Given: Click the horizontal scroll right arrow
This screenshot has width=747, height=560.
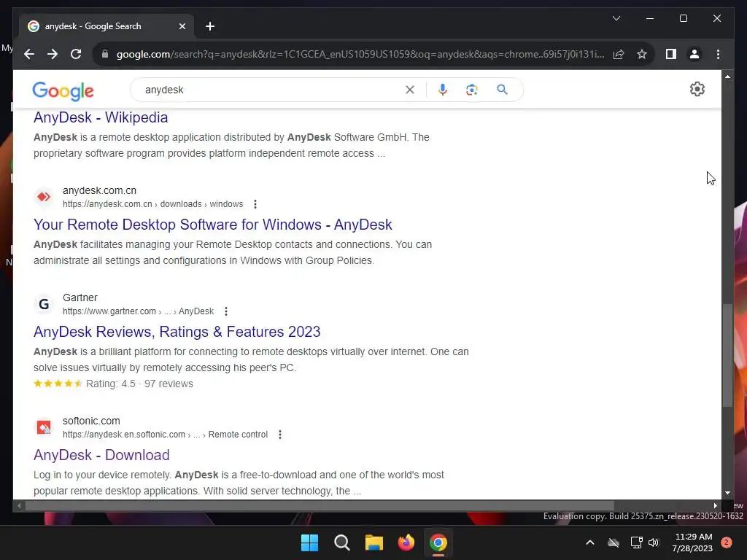Looking at the screenshot, I should coord(715,506).
